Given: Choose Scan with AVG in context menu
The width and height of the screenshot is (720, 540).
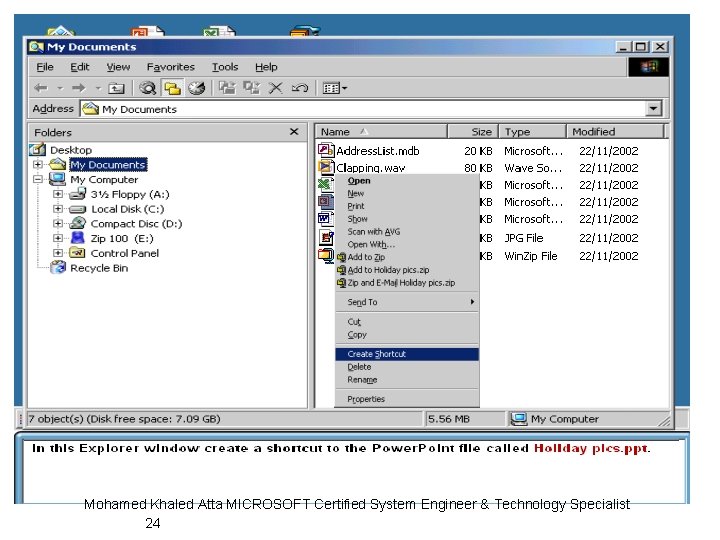Looking at the screenshot, I should pyautogui.click(x=407, y=231).
